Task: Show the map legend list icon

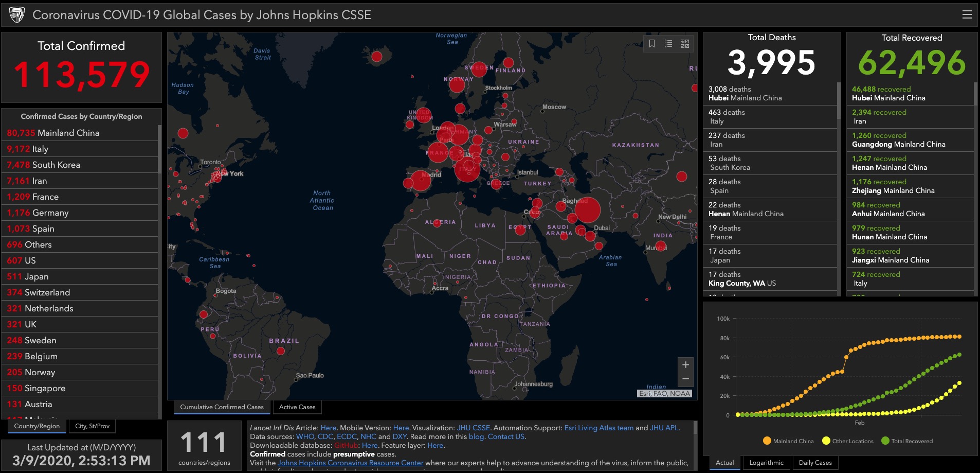Action: click(x=668, y=44)
